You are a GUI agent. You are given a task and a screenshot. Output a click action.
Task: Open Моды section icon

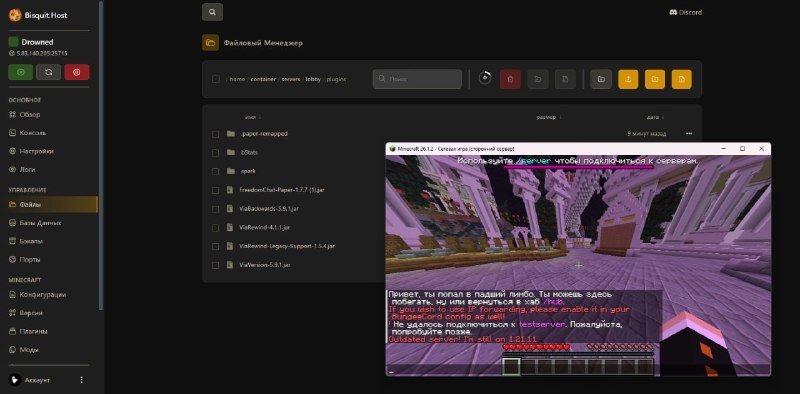(13, 350)
